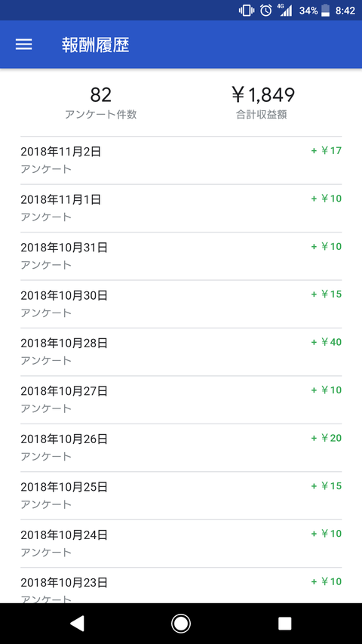
Task: Tap the 4G signal strength icon
Action: tap(286, 11)
